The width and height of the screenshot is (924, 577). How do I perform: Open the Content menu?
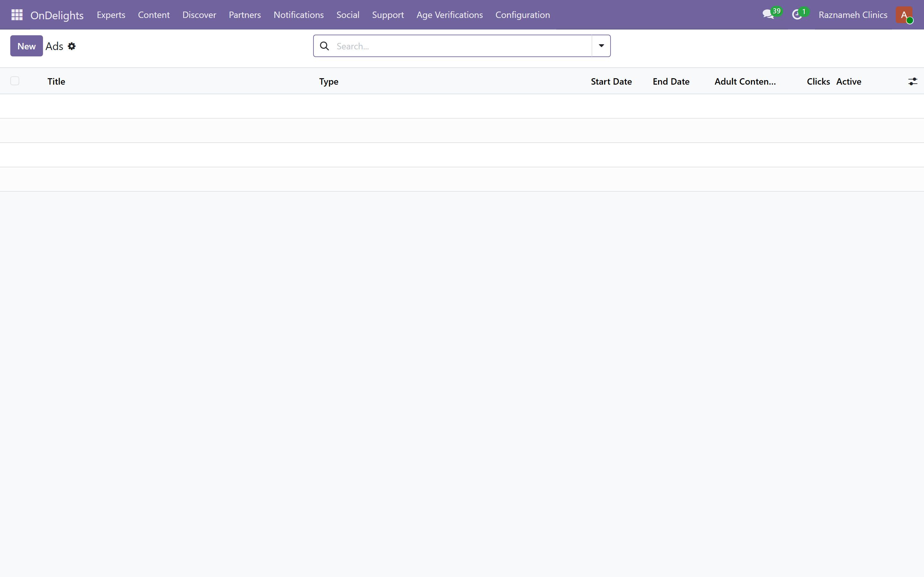click(153, 15)
